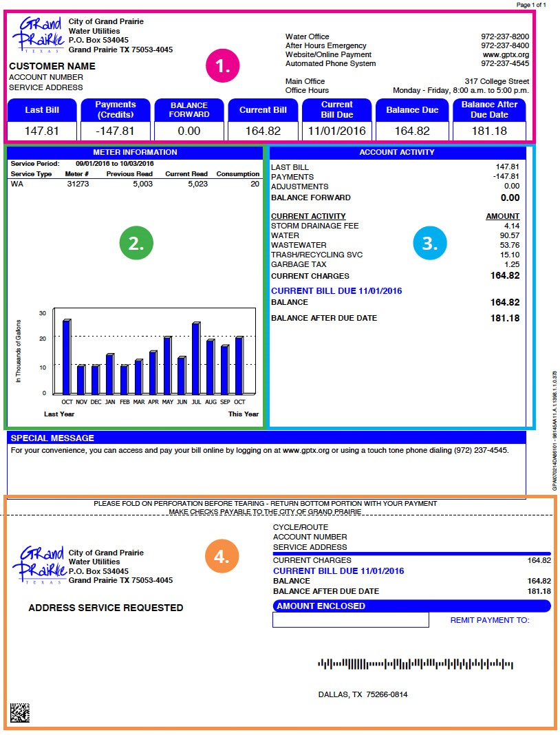Select the 147.81 value under the Last Bill box
The width and height of the screenshot is (560, 735).
tap(42, 131)
